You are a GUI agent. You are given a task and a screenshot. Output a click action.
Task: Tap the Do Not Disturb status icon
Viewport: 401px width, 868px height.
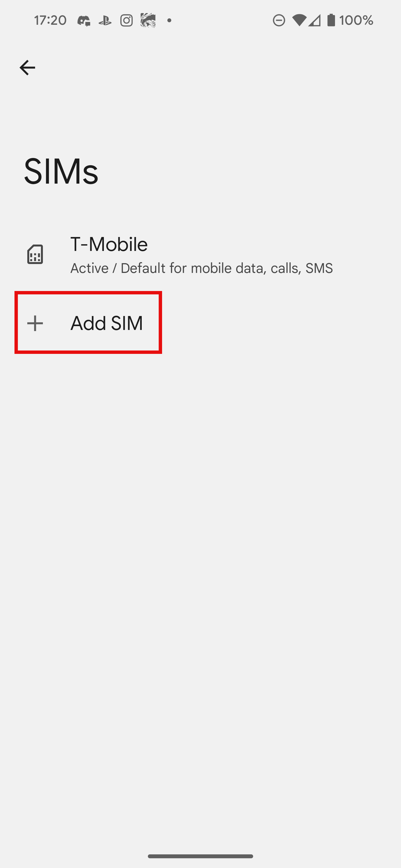(x=279, y=21)
